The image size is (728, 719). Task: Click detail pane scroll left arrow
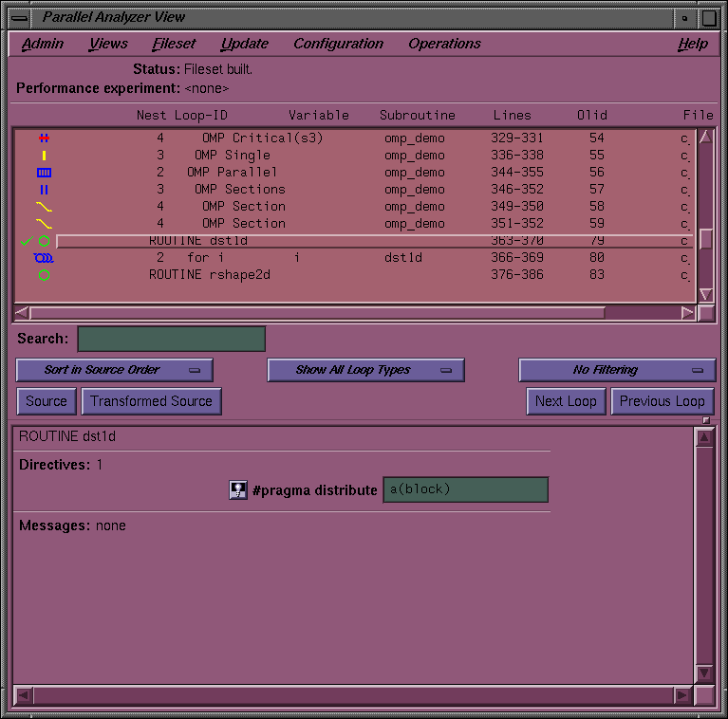[x=24, y=695]
